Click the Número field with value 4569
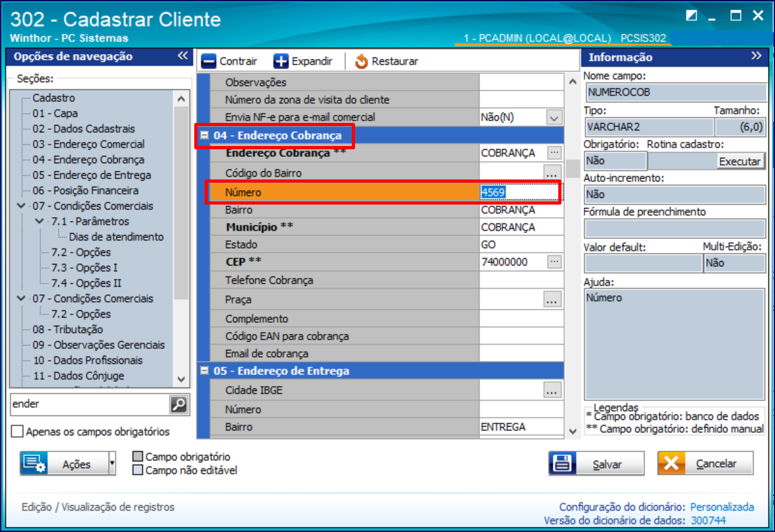Viewport: 775px width, 532px height. point(520,192)
